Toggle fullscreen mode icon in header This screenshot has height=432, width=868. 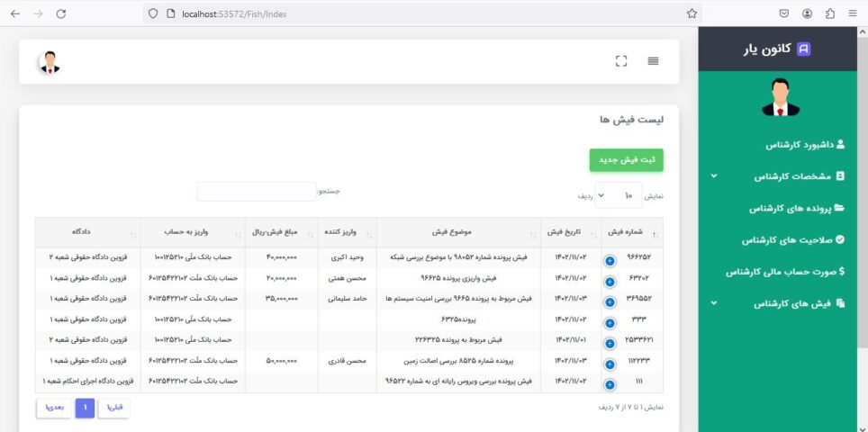tap(620, 61)
